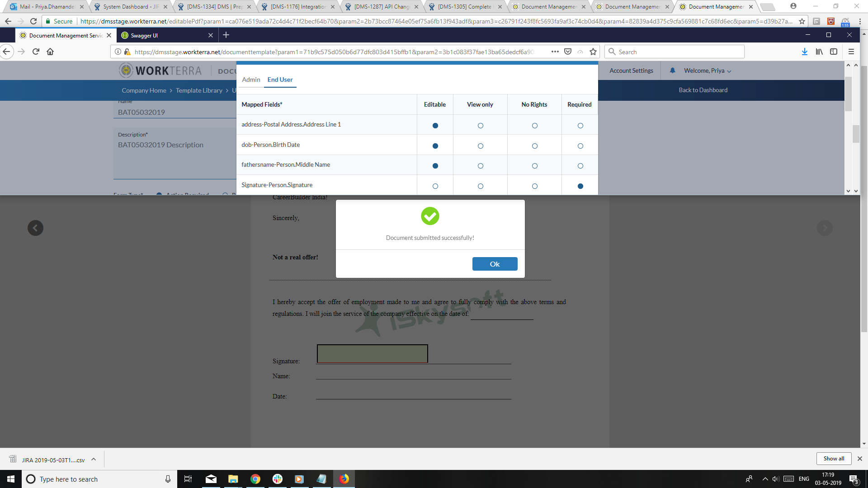This screenshot has height=488, width=868.
Task: Select No Rights for Address Line 1
Action: [x=534, y=126]
